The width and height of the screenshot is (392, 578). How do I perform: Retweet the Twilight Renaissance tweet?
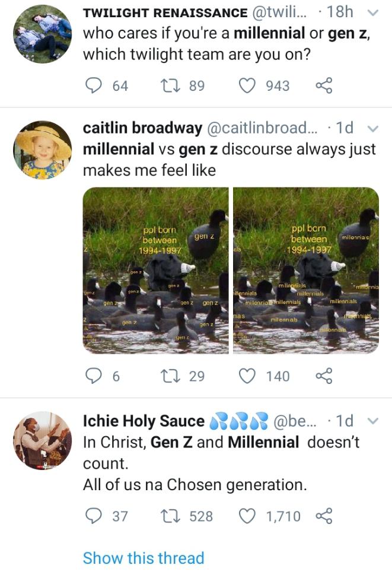click(169, 86)
